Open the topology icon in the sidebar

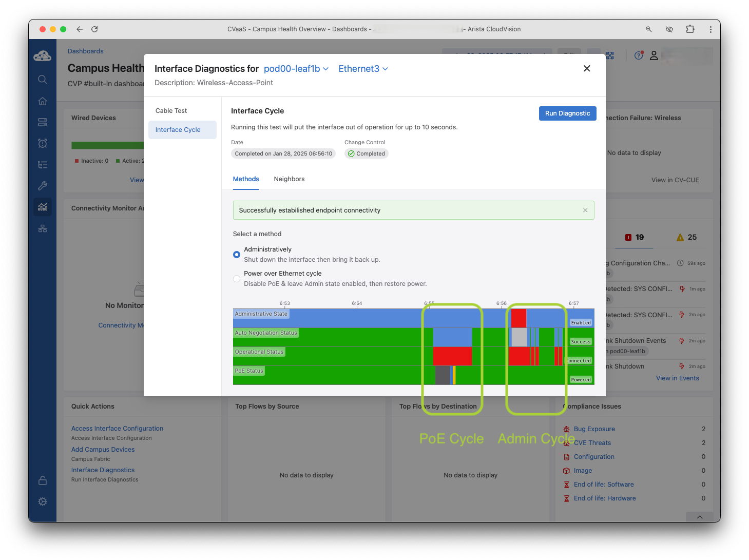(43, 228)
